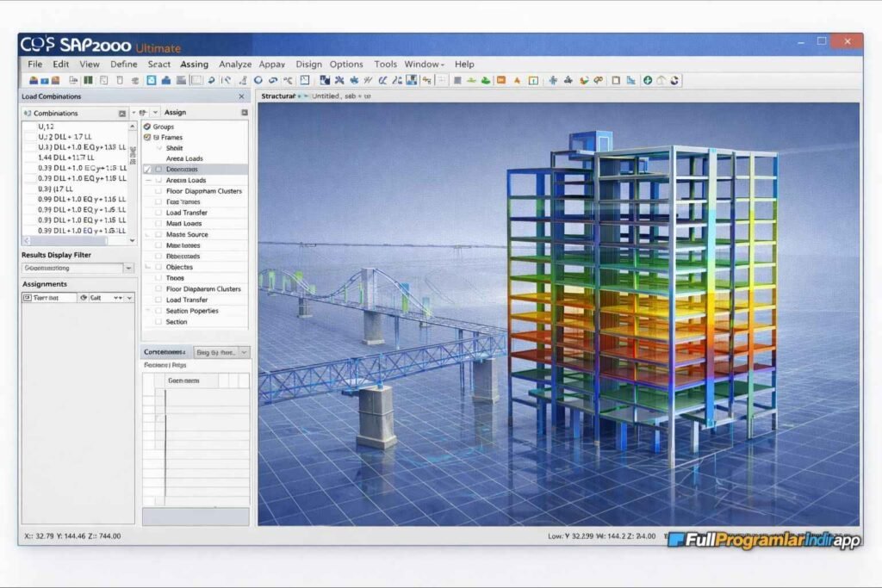Open the Assign menu
Viewport: 882px width, 588px height.
pyautogui.click(x=194, y=64)
